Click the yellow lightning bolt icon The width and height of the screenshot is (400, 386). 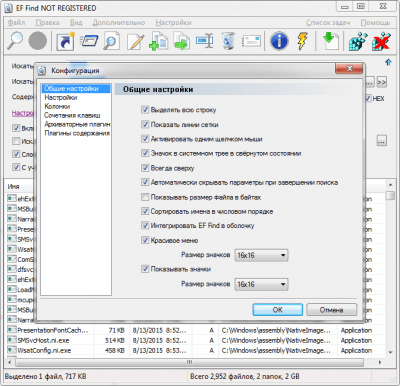[302, 41]
